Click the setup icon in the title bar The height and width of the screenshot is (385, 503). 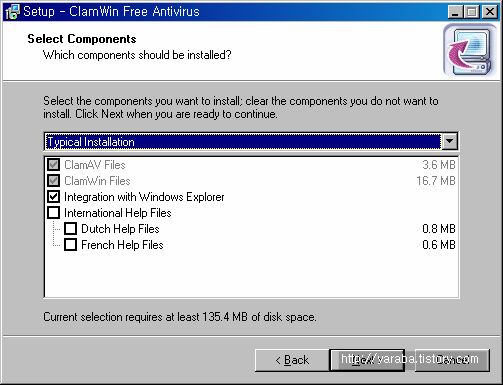click(12, 11)
